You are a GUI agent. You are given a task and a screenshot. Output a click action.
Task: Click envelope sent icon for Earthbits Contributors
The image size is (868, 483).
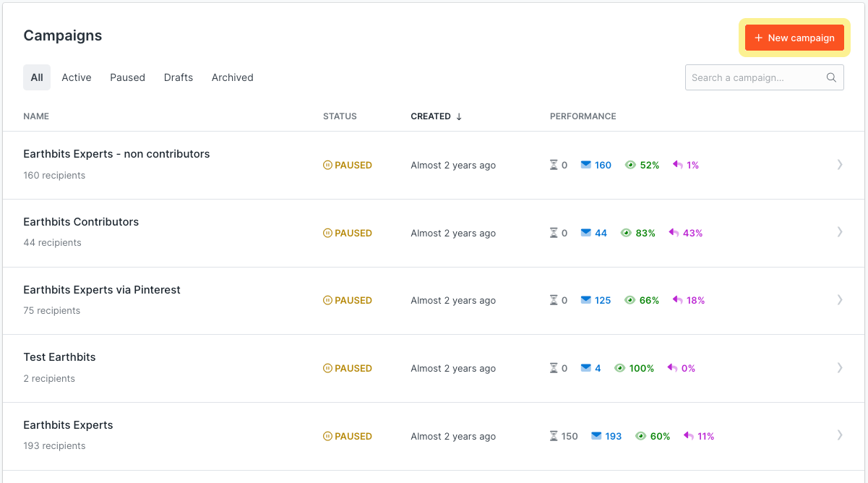585,233
